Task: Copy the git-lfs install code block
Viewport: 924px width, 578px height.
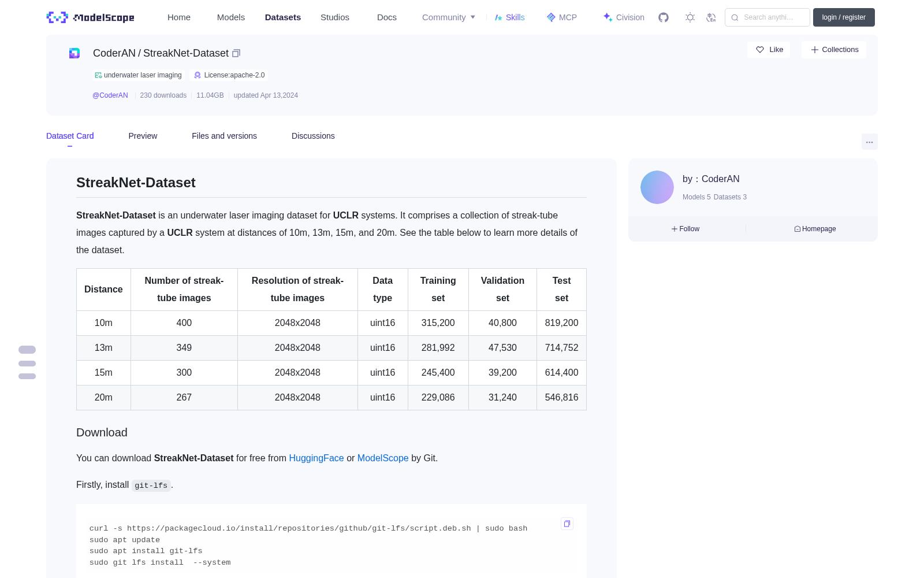Action: pyautogui.click(x=567, y=524)
